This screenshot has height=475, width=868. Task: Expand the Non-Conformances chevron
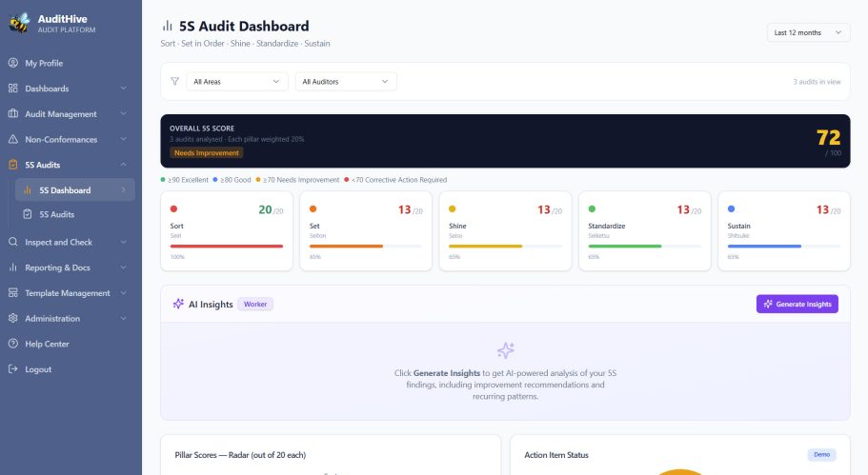click(124, 139)
